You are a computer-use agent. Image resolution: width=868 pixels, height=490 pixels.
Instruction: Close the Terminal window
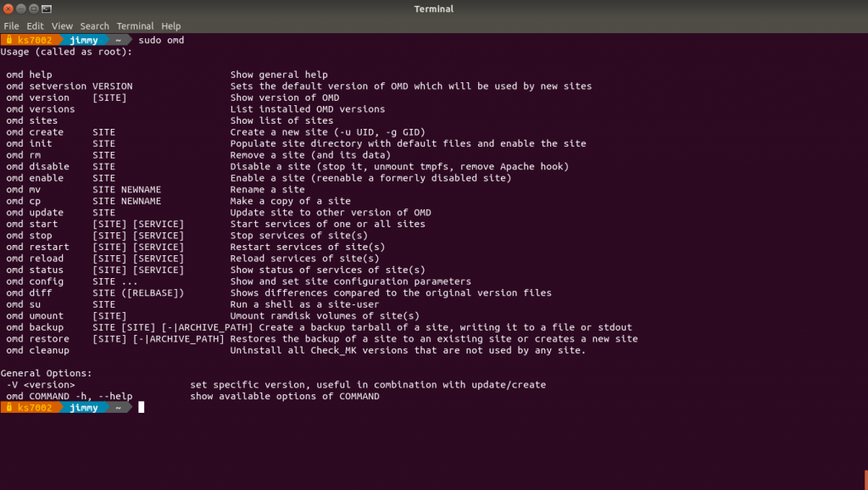point(8,8)
